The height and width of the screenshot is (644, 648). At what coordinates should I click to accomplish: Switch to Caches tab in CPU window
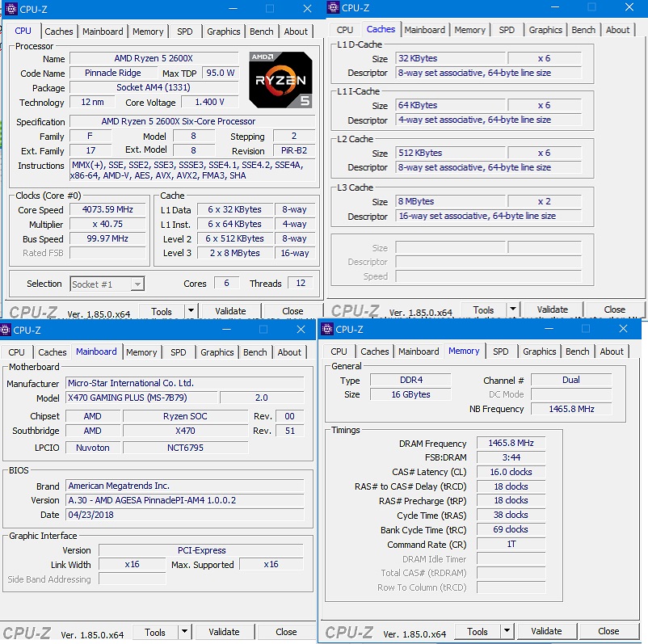click(x=59, y=32)
